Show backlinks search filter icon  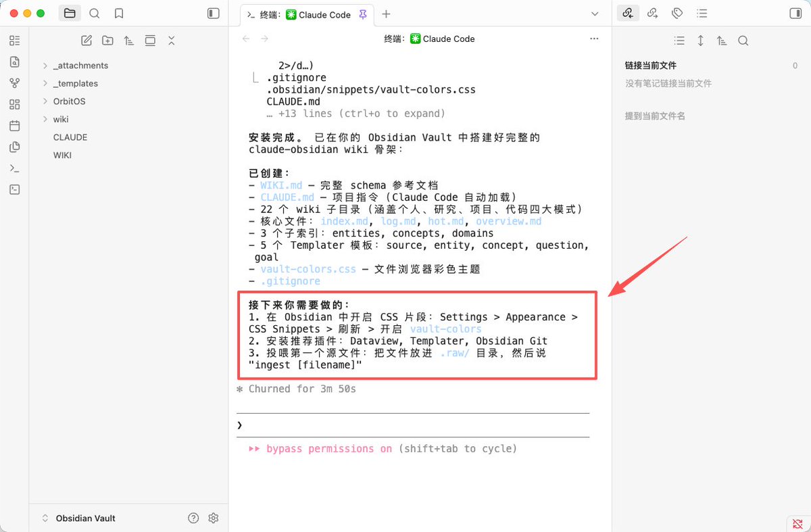click(x=743, y=41)
